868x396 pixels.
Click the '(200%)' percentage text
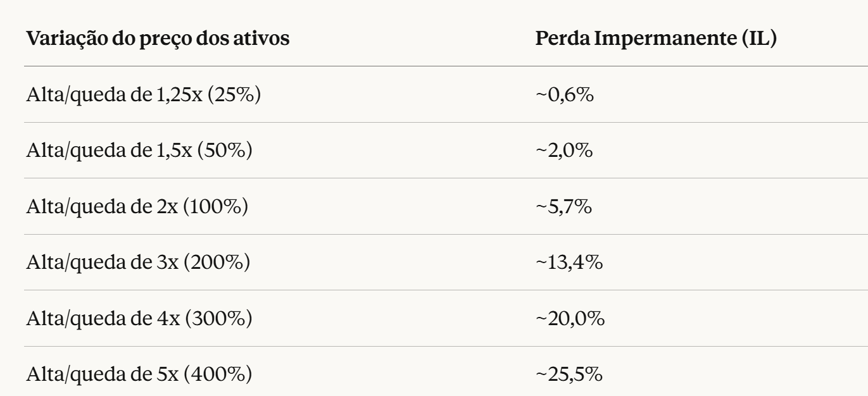click(x=216, y=262)
